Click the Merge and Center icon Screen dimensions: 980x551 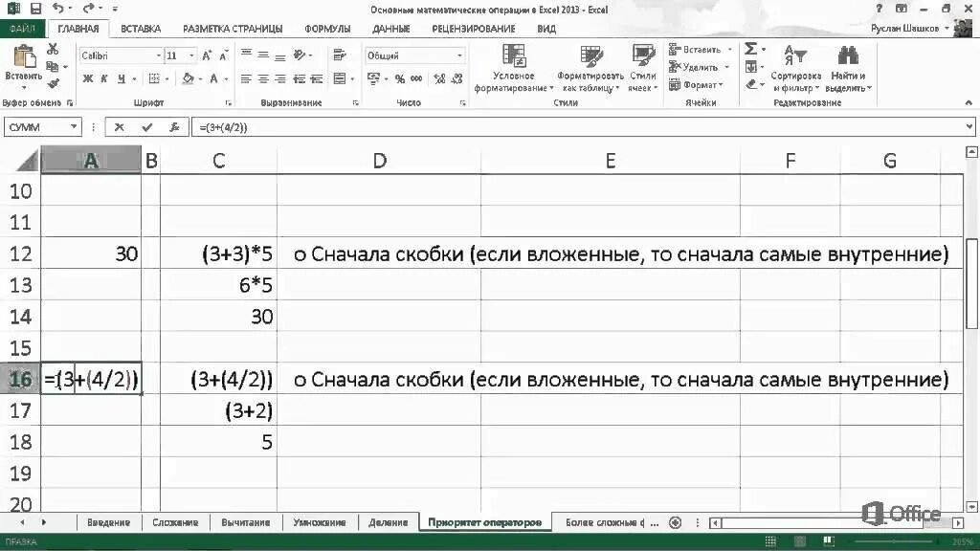340,78
